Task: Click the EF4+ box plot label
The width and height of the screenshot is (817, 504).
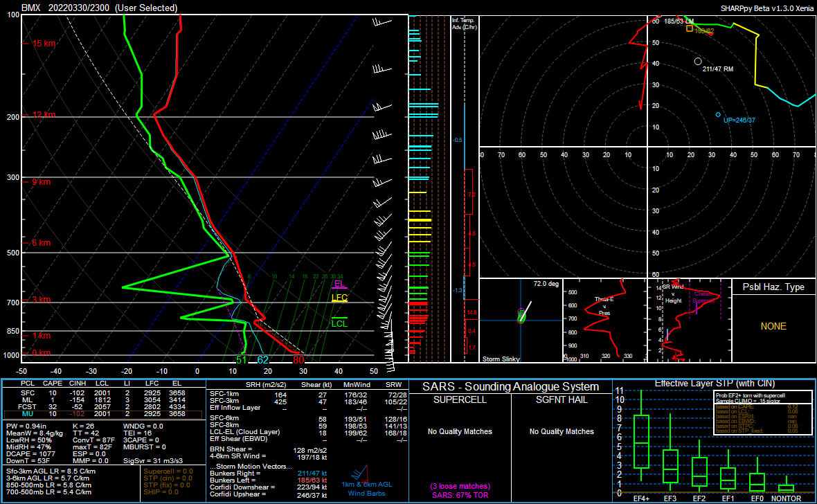Action: coord(641,498)
